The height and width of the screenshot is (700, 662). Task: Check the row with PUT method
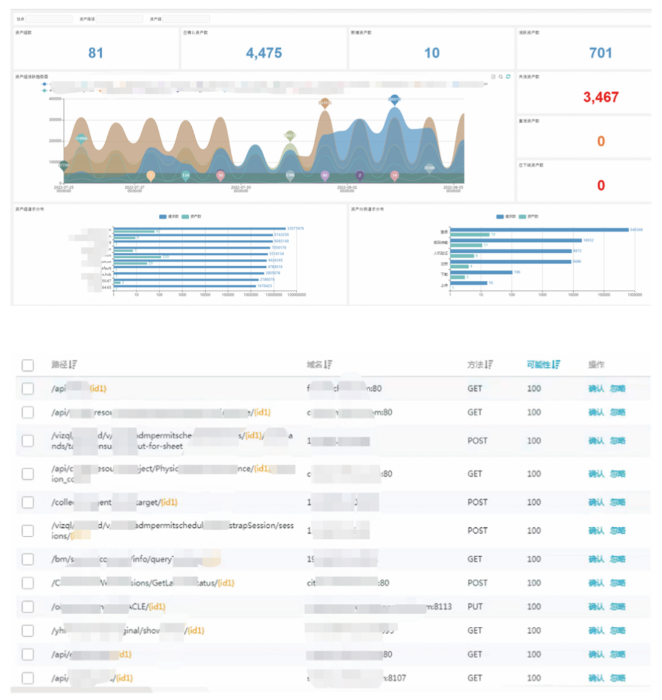pyautogui.click(x=28, y=607)
